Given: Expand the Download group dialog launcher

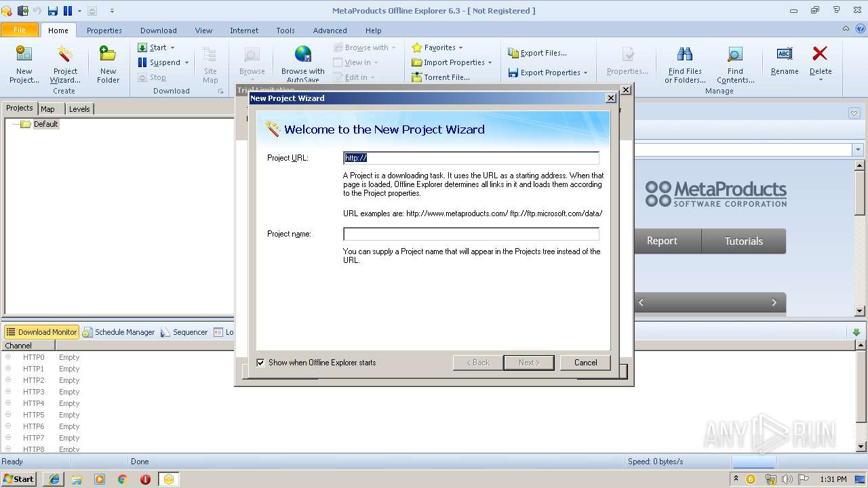Looking at the screenshot, I should coord(220,91).
